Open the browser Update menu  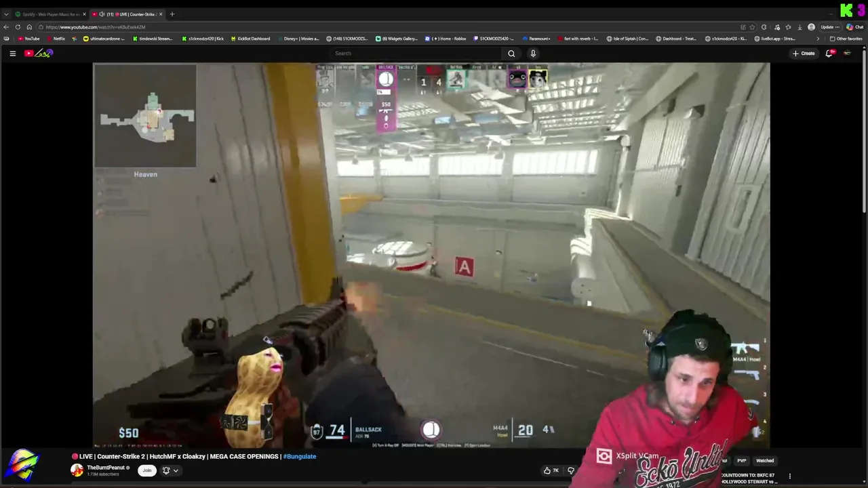coord(829,27)
